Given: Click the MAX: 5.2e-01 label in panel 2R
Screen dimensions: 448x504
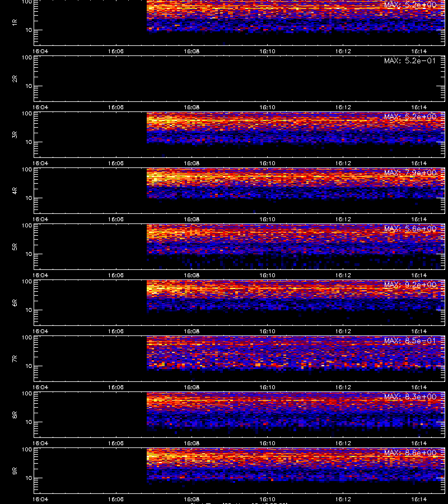Looking at the screenshot, I should point(410,60).
